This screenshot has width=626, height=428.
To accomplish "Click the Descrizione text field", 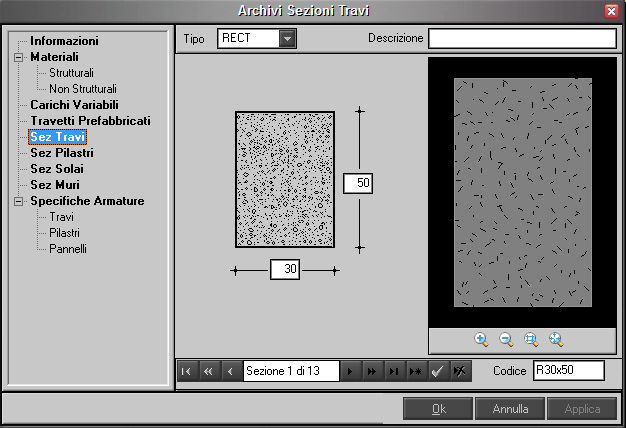I will [522, 39].
